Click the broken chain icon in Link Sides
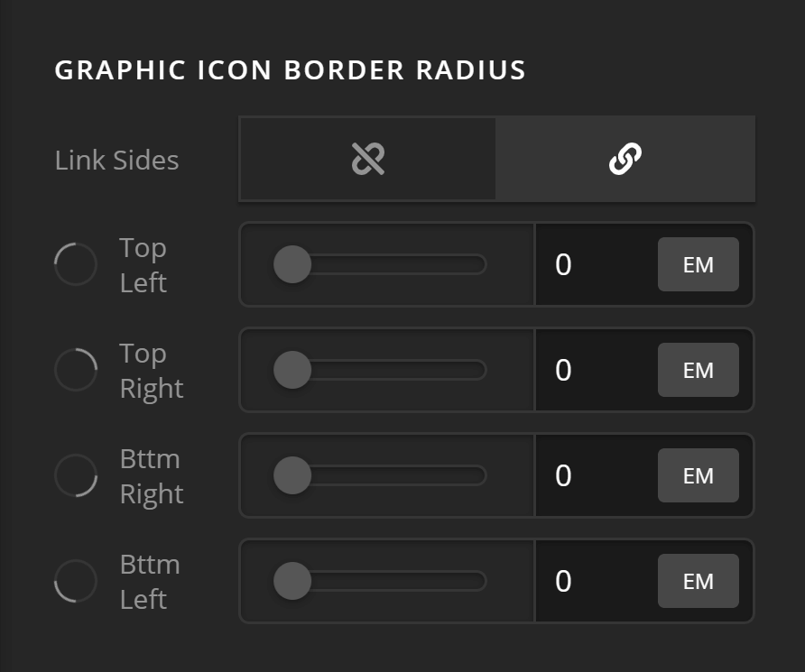Viewport: 805px width, 672px height. pos(366,158)
